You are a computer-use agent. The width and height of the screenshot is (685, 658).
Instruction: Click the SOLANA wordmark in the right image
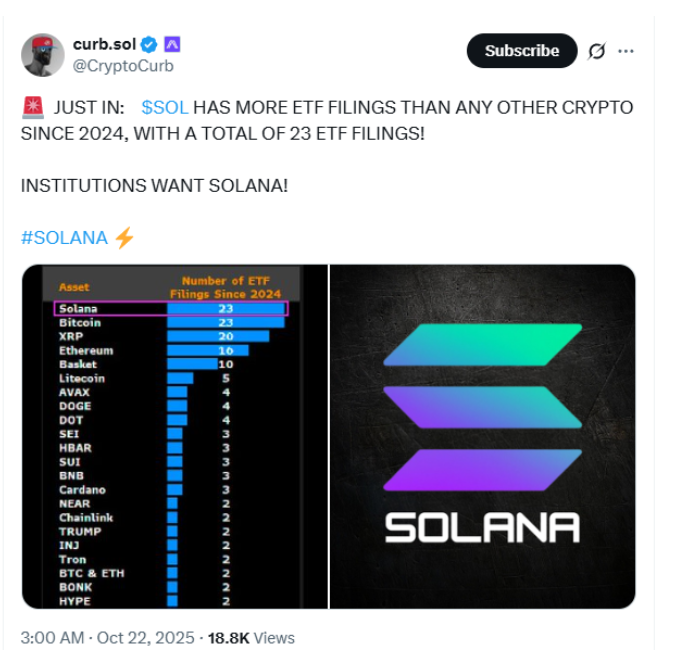coord(482,526)
